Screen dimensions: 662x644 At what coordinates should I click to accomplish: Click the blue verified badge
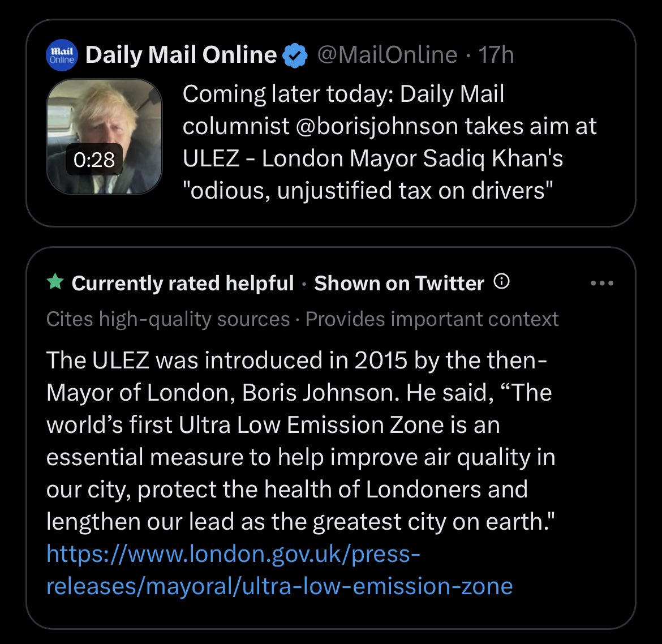295,55
